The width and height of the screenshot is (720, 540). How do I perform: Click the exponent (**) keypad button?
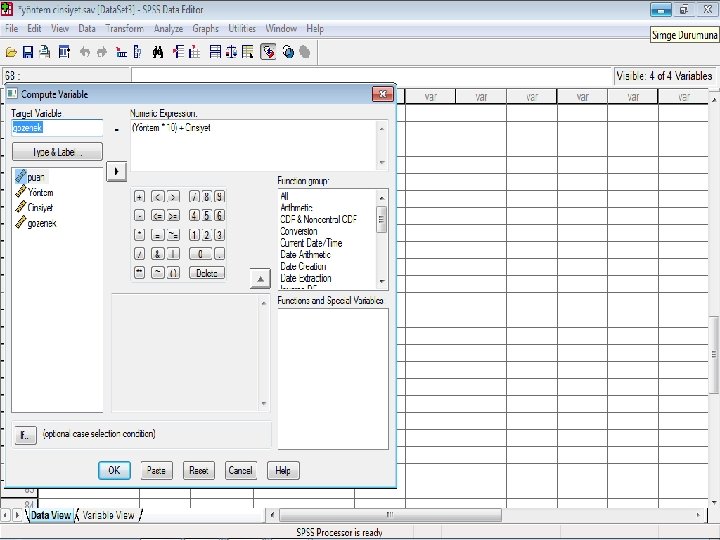[140, 272]
